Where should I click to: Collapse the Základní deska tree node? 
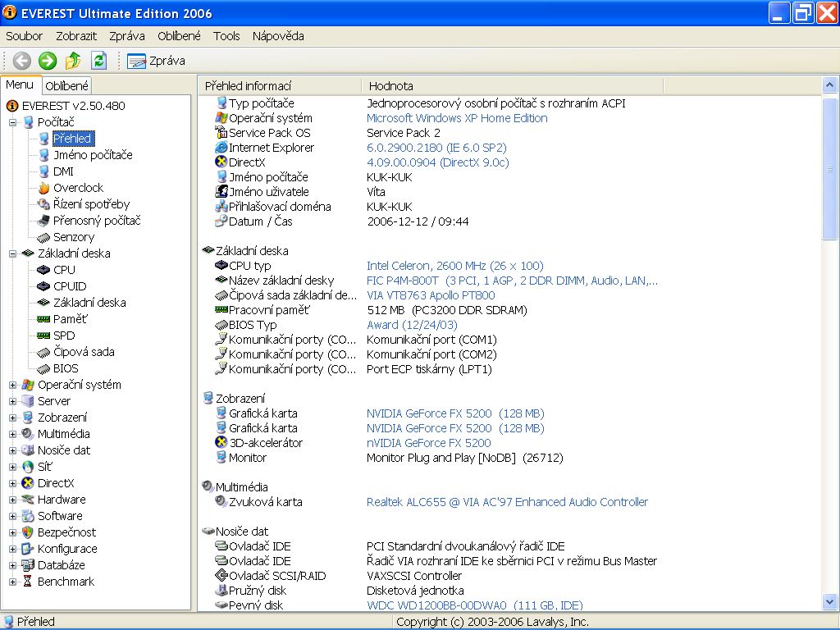click(x=13, y=253)
